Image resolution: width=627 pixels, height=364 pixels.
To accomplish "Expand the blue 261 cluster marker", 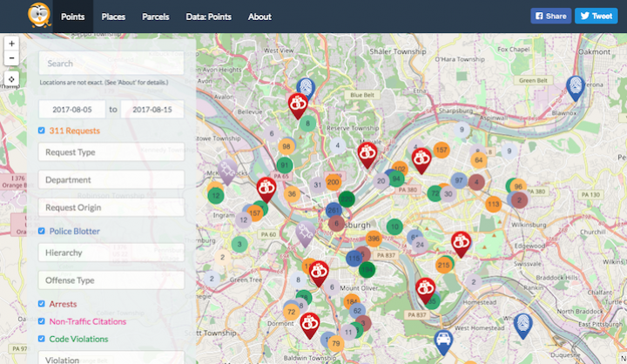I will (x=334, y=210).
